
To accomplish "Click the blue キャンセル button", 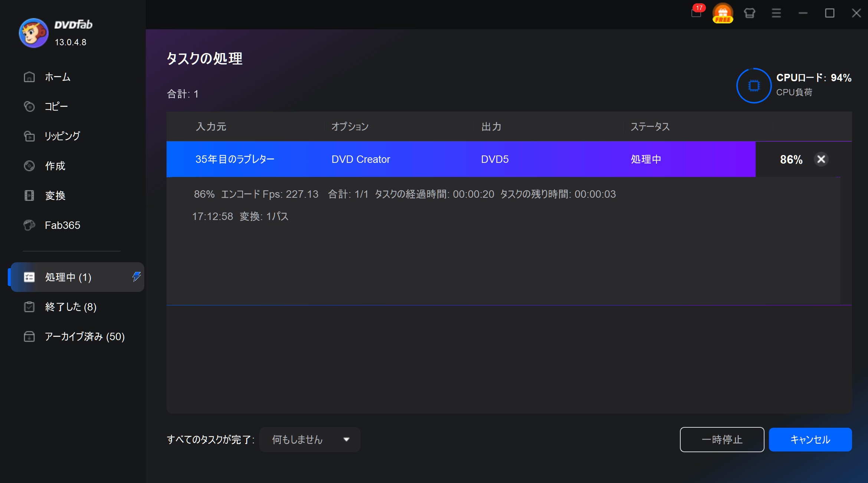I will (810, 440).
